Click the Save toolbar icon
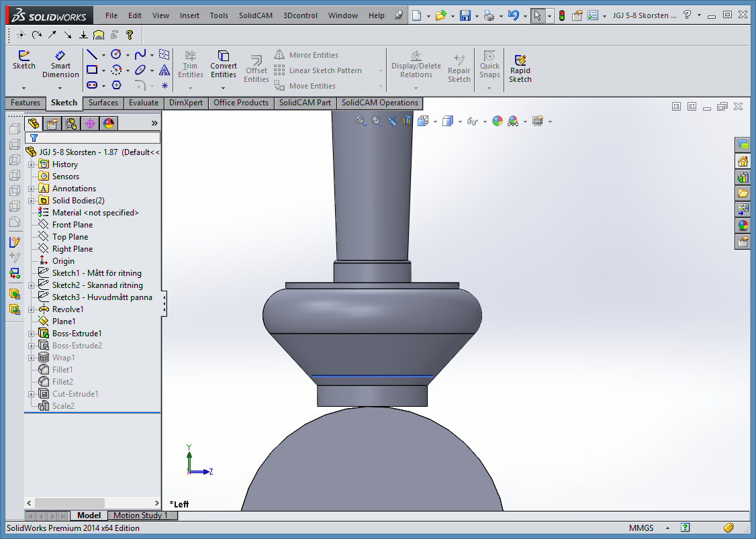Image resolution: width=756 pixels, height=539 pixels. [465, 15]
